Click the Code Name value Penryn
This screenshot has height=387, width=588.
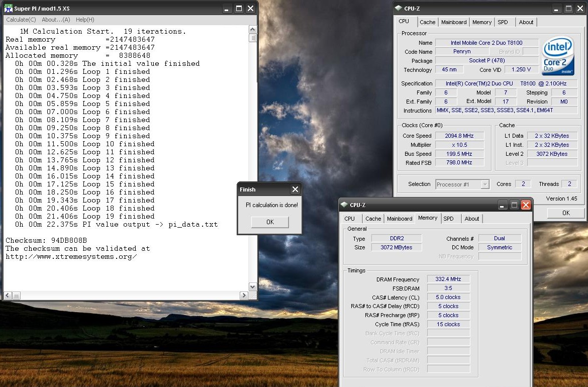(x=462, y=51)
